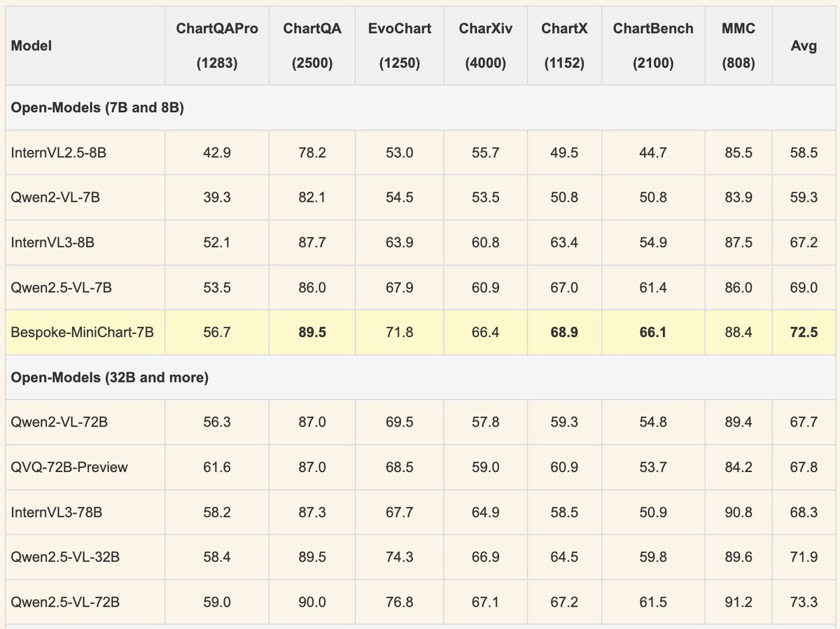Click Bespoke-MiniChart-7B EvoChart score 71.8

click(x=400, y=332)
